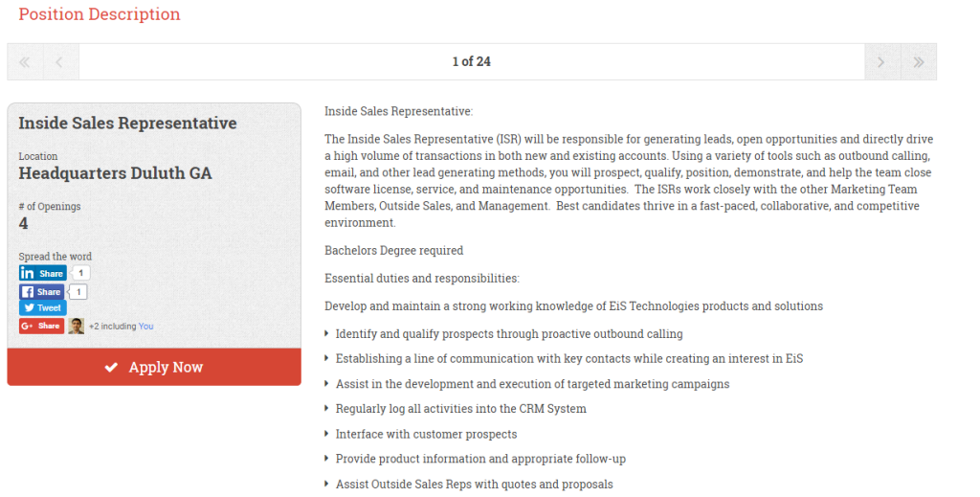980x497 pixels.
Task: Tweet this job posting
Action: click(x=42, y=307)
